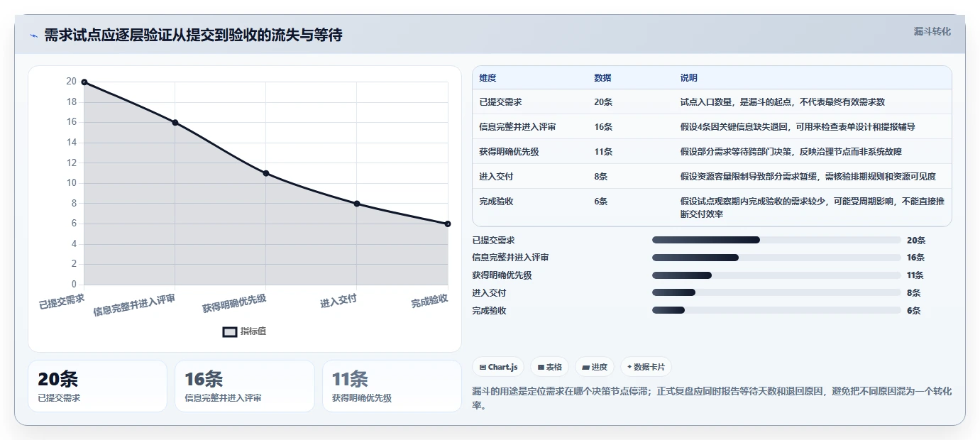The height and width of the screenshot is (440, 980).
Task: Click the chart point at 已提交需求
Action: pyautogui.click(x=84, y=82)
